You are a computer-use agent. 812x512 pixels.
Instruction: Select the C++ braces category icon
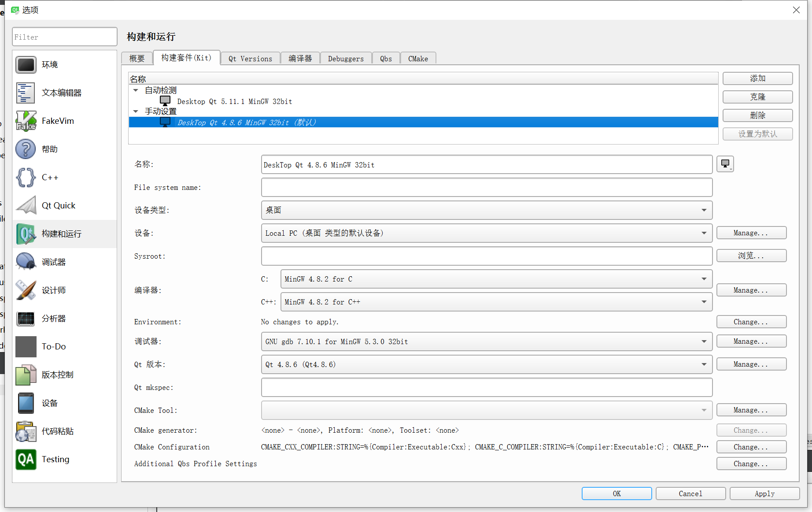click(x=26, y=178)
